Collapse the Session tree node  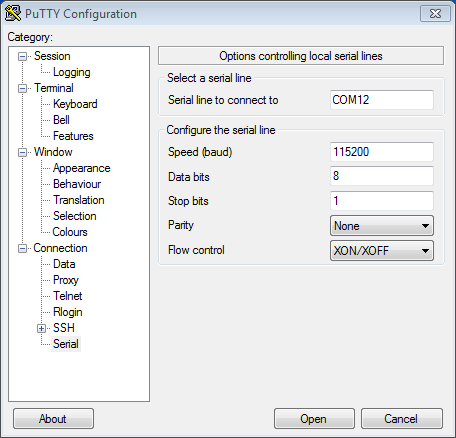pos(22,56)
